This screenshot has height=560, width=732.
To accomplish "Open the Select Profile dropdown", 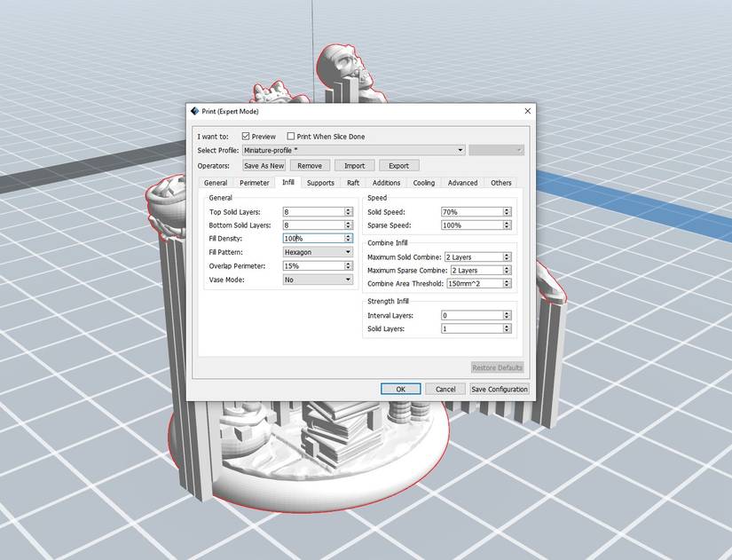I will [x=353, y=150].
